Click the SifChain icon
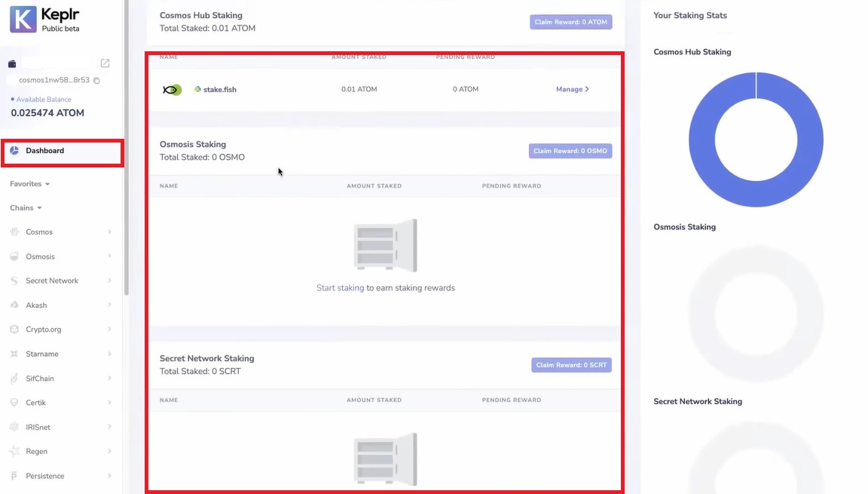This screenshot has width=868, height=494. tap(14, 379)
